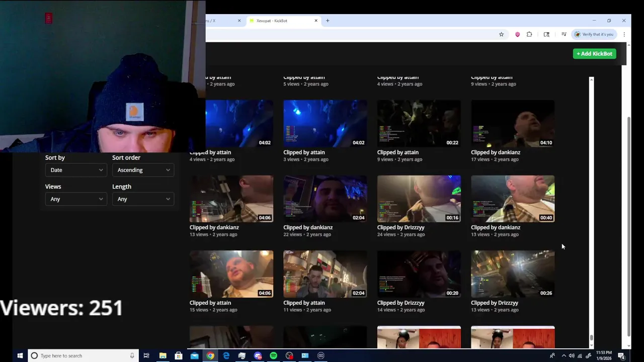Click the Google Lens search icon in toolbar
The width and height of the screenshot is (644, 362).
[x=546, y=34]
